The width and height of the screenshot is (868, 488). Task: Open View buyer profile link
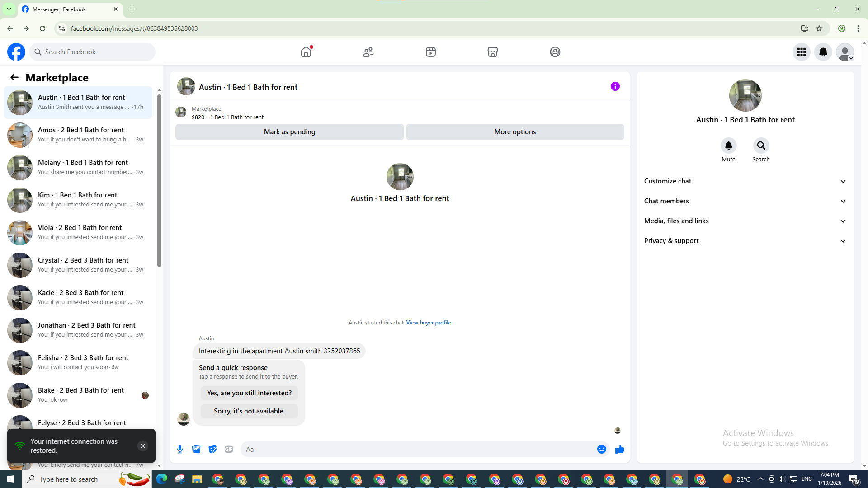[x=428, y=323]
